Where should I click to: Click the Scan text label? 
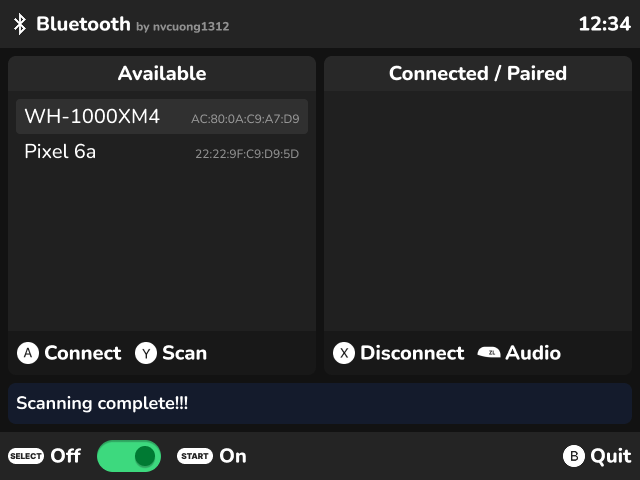(184, 353)
